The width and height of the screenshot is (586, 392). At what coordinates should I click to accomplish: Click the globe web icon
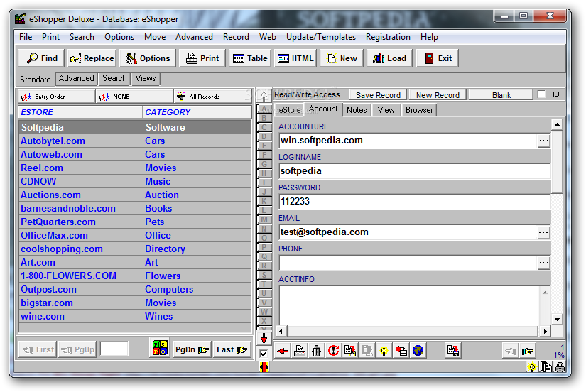pyautogui.click(x=418, y=351)
